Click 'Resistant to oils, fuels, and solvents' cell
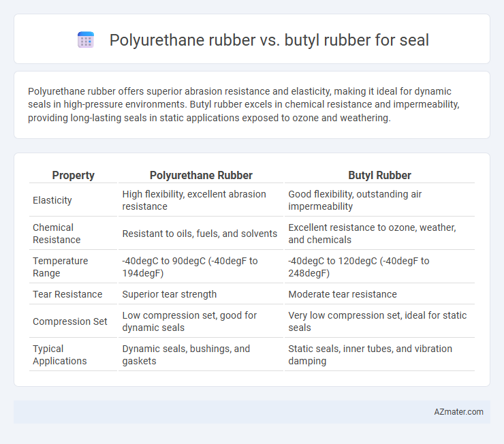This screenshot has height=444, width=504. point(200,234)
